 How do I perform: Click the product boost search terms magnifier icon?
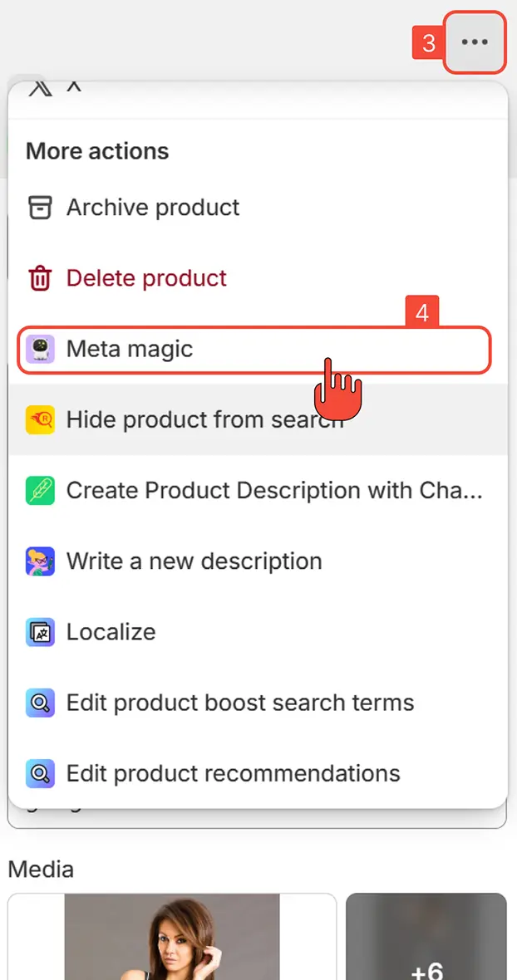coord(39,703)
